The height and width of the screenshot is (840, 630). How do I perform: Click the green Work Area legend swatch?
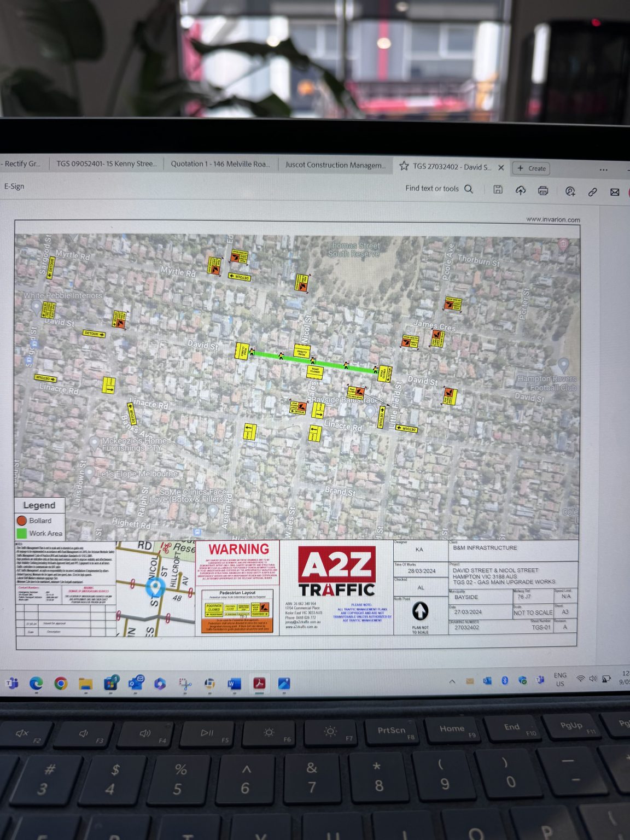point(23,534)
